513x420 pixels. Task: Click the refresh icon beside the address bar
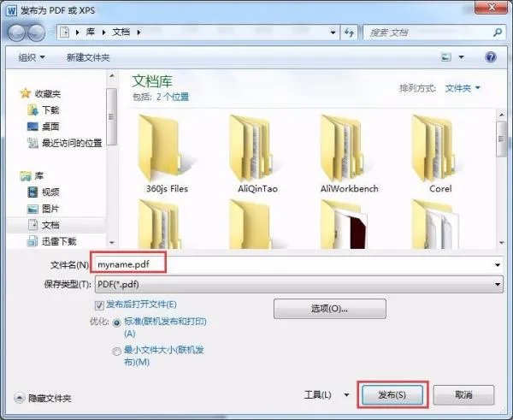[x=349, y=33]
